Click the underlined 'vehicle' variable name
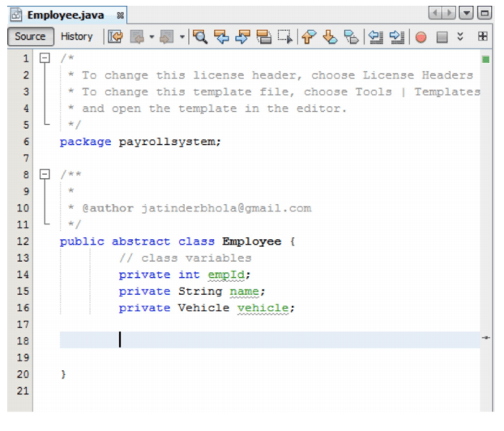 pyautogui.click(x=263, y=308)
